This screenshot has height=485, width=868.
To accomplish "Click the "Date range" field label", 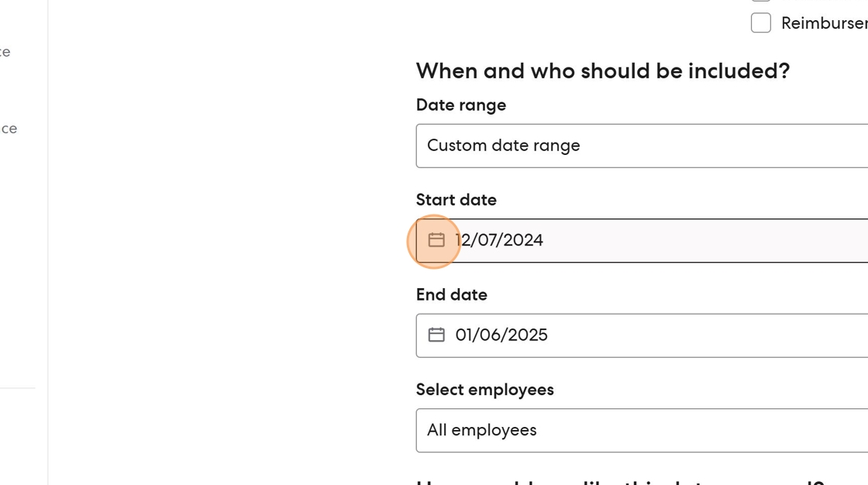I will (x=461, y=105).
